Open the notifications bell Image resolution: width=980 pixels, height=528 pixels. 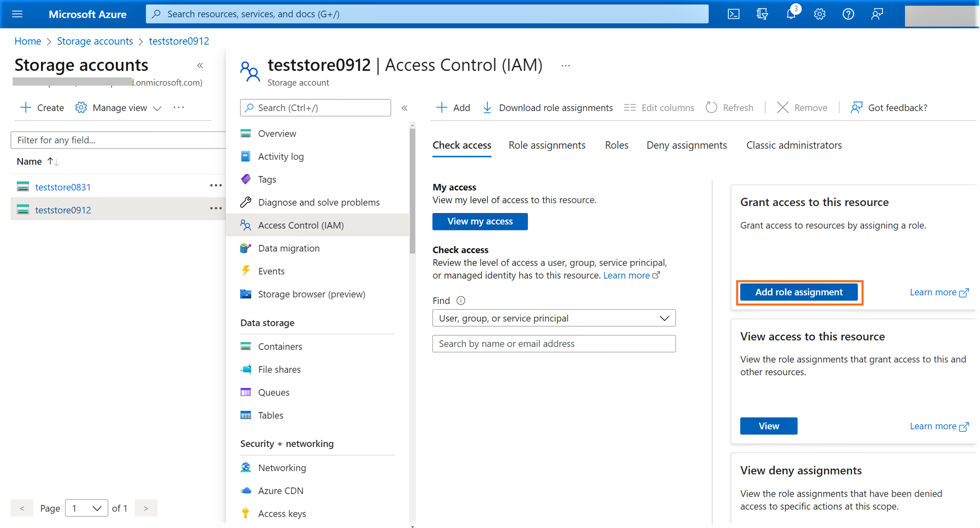click(x=791, y=14)
